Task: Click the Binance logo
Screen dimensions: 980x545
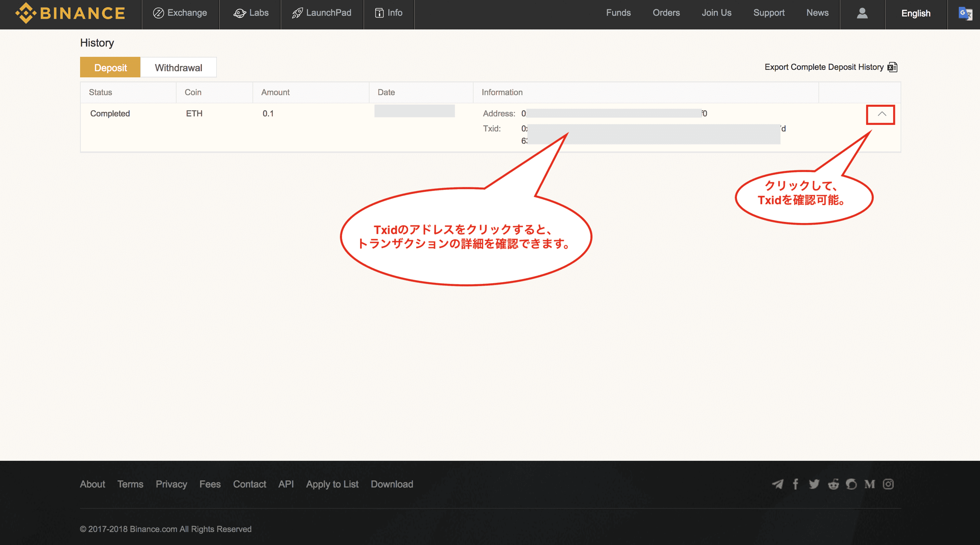Action: 70,13
